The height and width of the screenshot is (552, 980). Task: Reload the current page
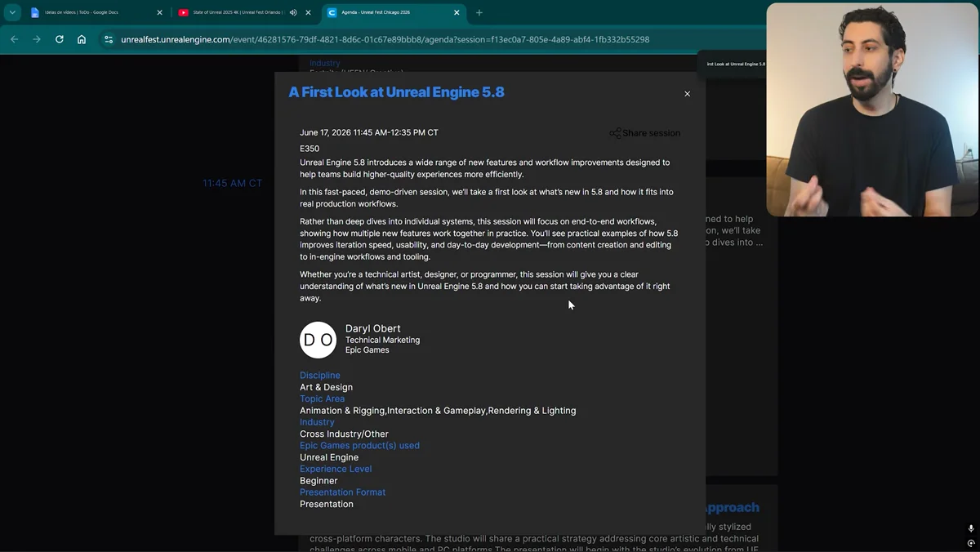(x=60, y=39)
